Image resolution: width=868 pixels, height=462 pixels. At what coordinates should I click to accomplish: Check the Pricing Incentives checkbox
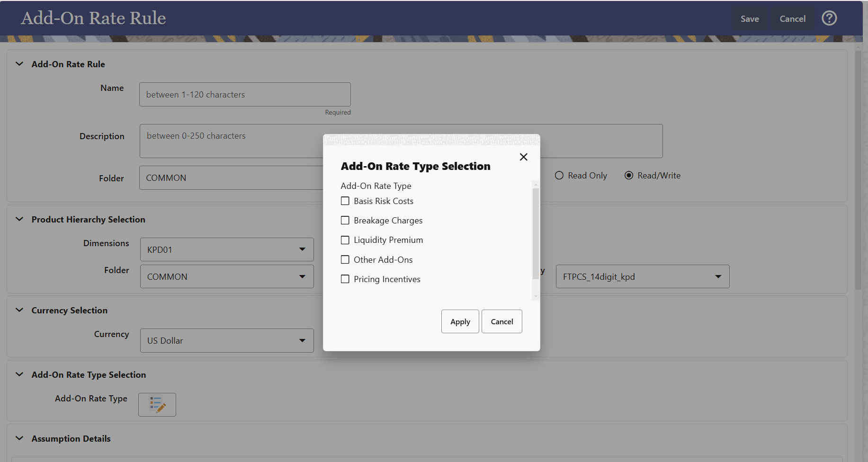345,279
